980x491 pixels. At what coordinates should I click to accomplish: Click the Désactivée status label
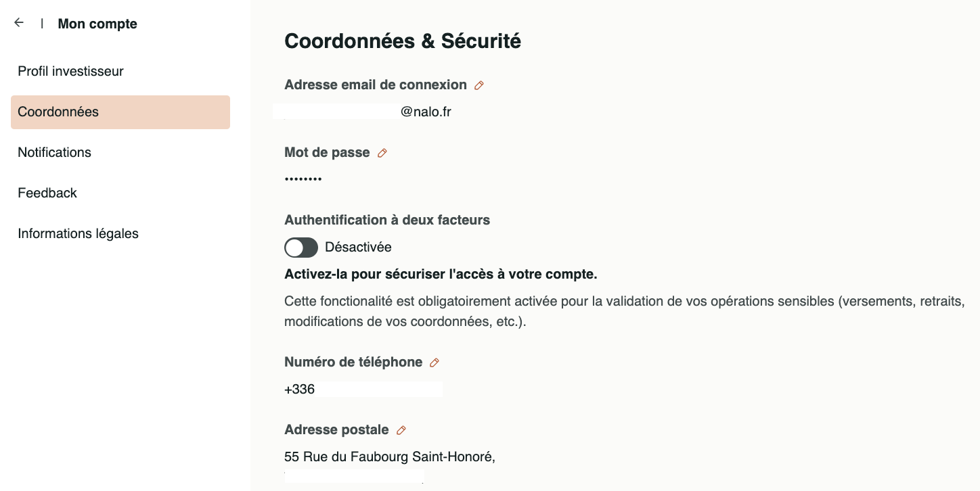(358, 247)
